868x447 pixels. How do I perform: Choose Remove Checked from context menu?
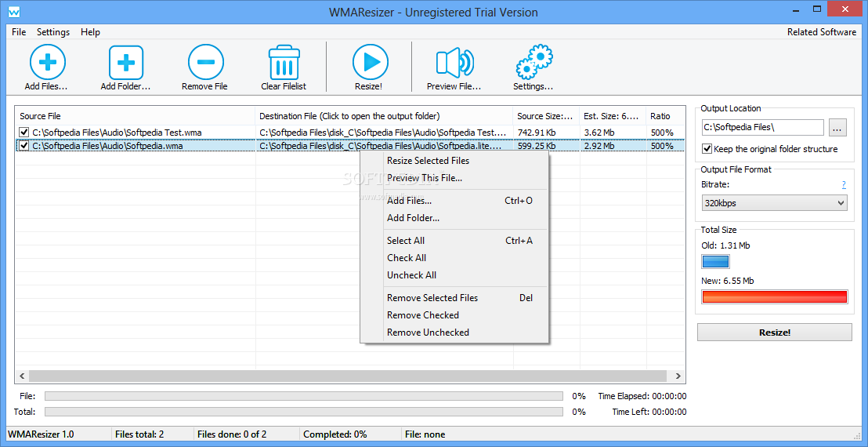pos(454,314)
